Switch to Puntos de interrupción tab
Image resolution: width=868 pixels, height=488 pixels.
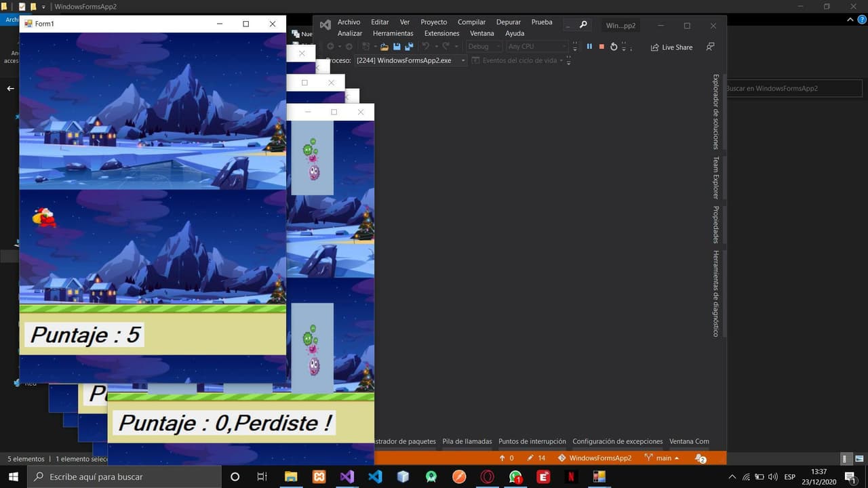click(x=532, y=441)
